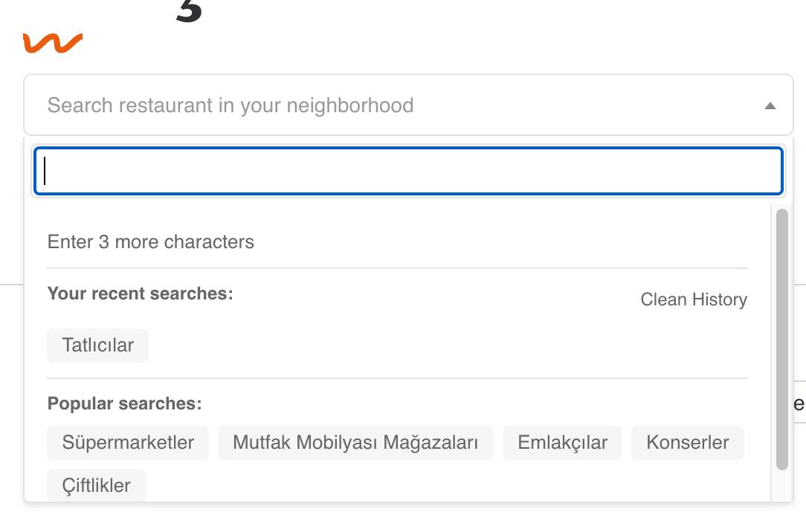
Task: Choose the 'Konserler' popular search chip
Action: (687, 443)
